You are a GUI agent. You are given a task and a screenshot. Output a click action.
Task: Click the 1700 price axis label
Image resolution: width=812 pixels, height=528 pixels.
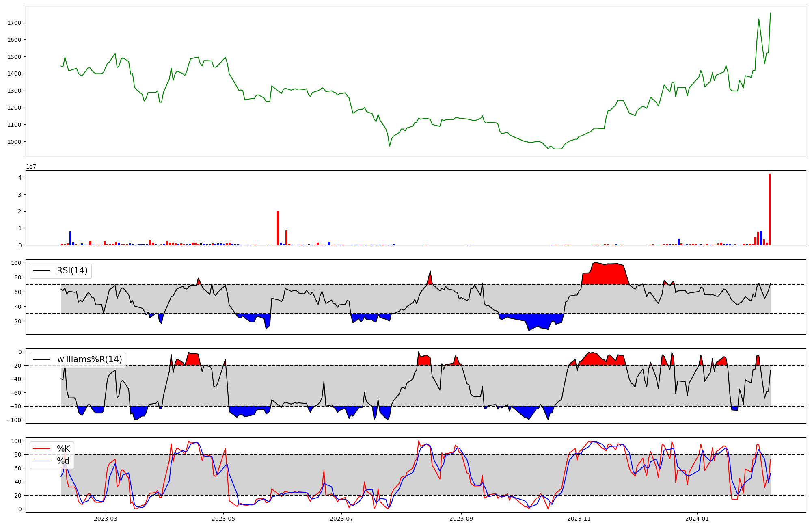14,23
